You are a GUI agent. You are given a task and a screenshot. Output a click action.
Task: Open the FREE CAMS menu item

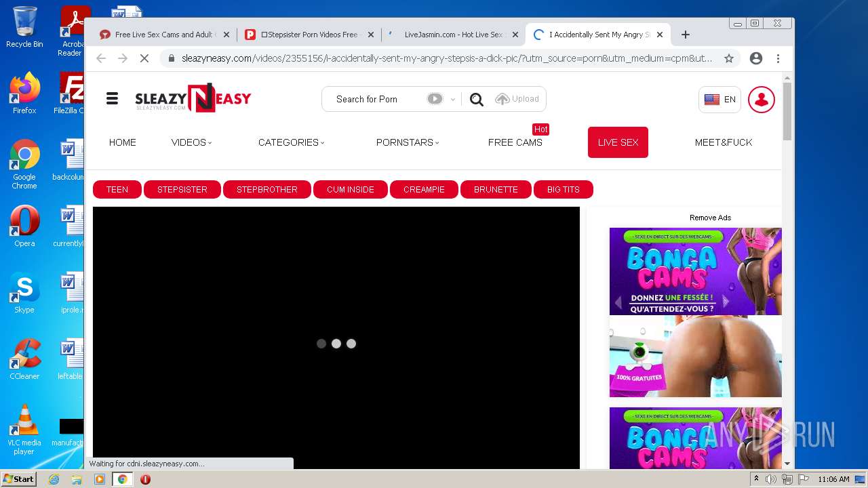(x=515, y=142)
